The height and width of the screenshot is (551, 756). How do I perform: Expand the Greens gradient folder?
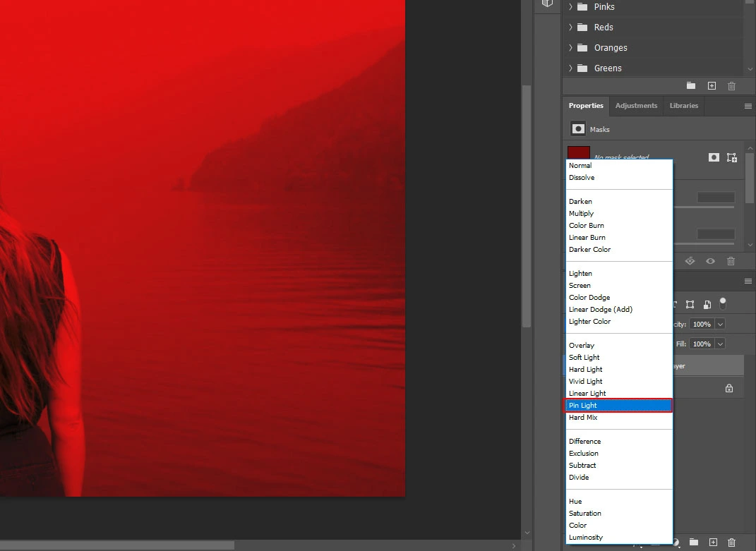570,68
